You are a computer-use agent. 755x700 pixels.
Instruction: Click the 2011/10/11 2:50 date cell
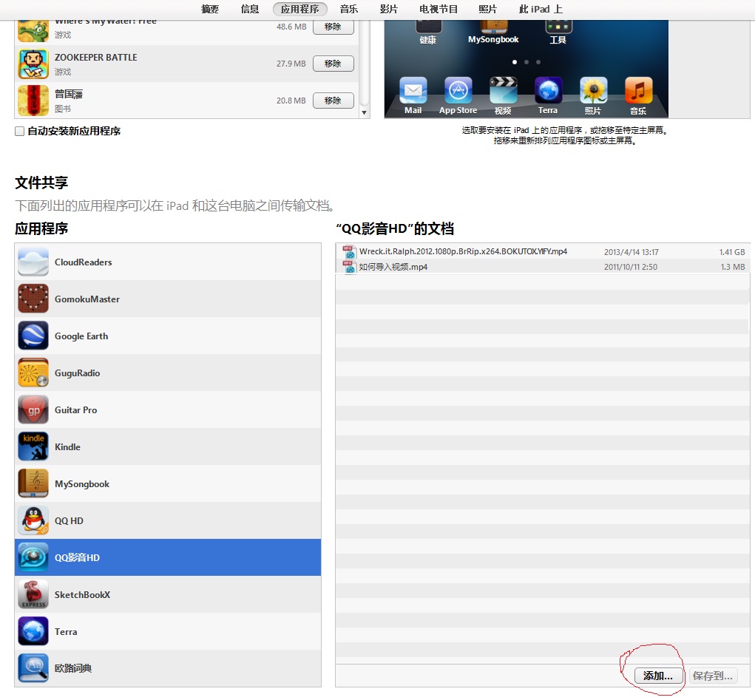click(631, 267)
